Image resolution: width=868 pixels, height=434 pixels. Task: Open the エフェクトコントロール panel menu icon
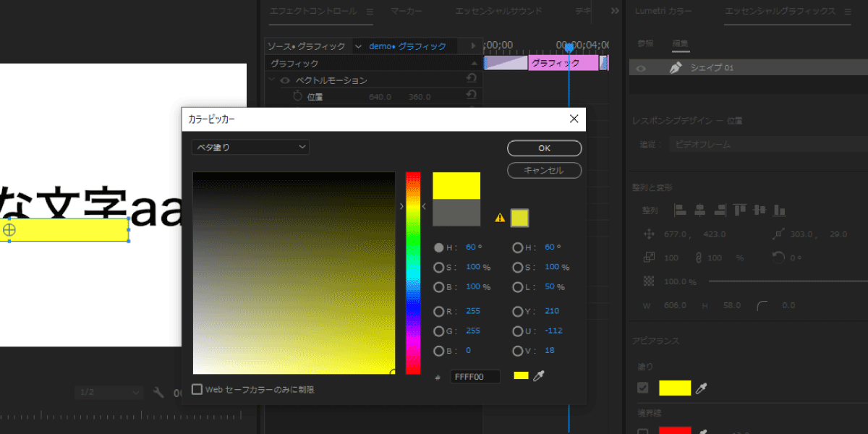tap(370, 12)
